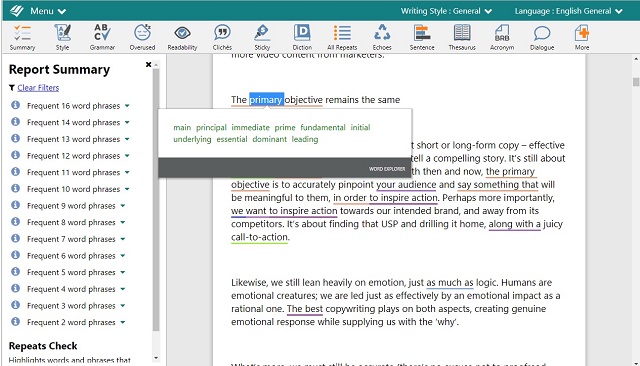Click the Repeats Check heading
This screenshot has height=366, width=640.
43,346
